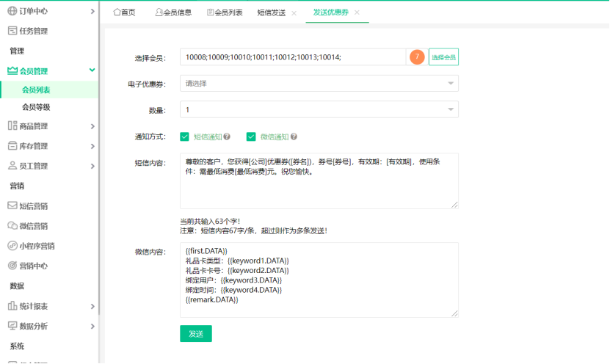Viewport: 610px width, 364px height.
Task: Click the 小程序营销 link icon
Action: point(12,245)
